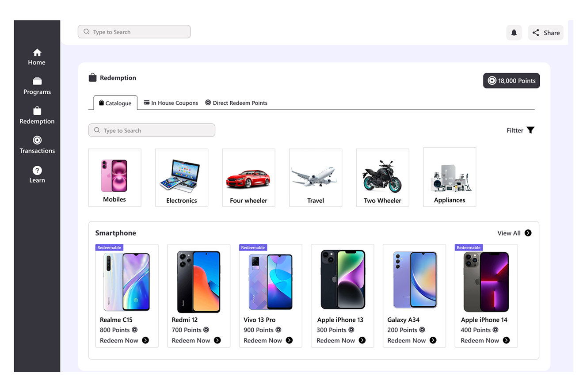The image size is (587, 392).
Task: Open the Redmi 12 phone image
Action: 198,282
